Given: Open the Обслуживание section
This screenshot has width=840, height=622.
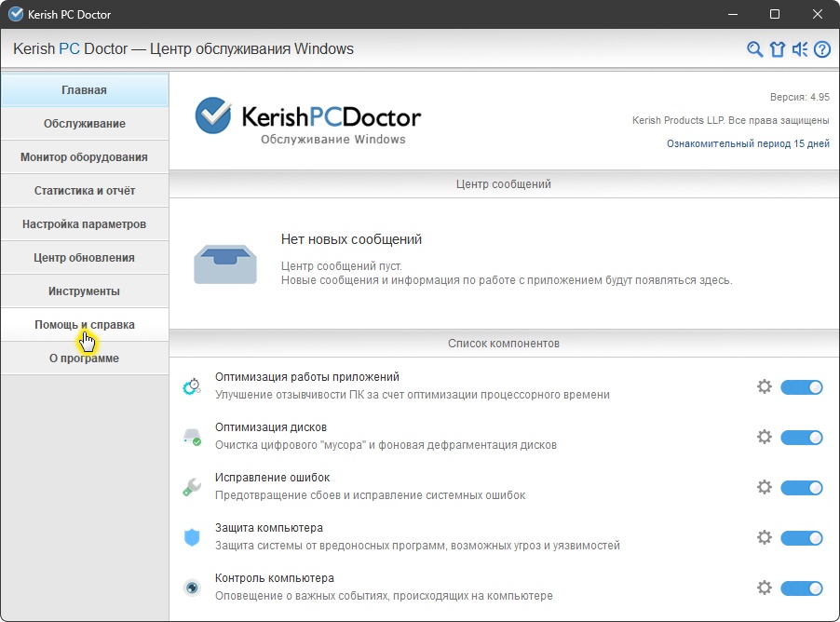Looking at the screenshot, I should pos(85,124).
